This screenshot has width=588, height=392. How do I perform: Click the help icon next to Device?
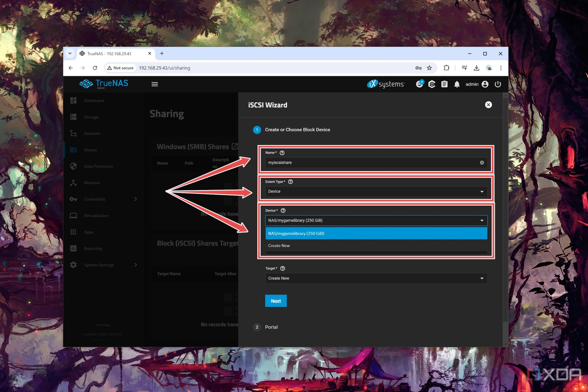283,211
